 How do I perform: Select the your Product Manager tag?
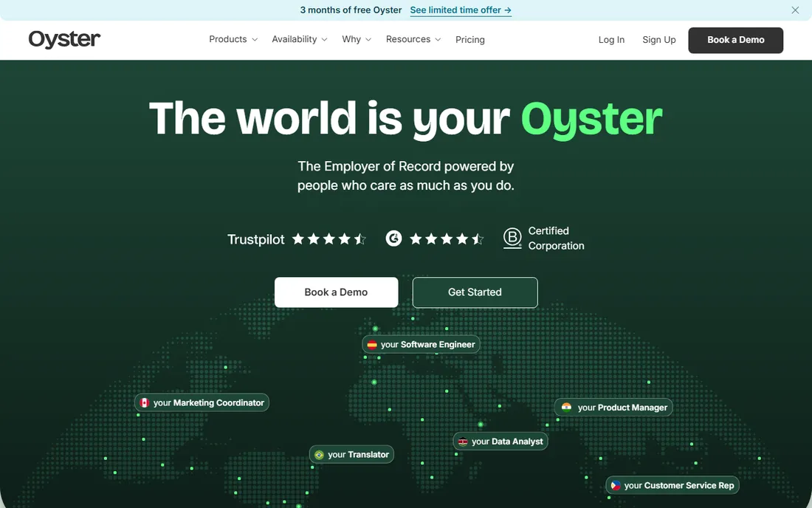(x=613, y=407)
